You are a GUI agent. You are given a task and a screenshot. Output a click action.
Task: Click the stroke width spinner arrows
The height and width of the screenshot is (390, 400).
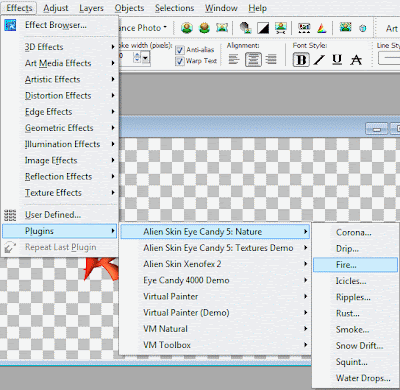pyautogui.click(x=137, y=58)
